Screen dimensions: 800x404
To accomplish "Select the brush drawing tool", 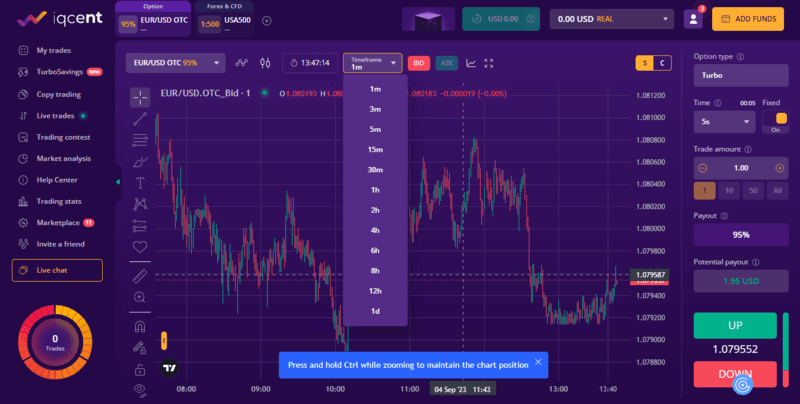I will [x=140, y=162].
